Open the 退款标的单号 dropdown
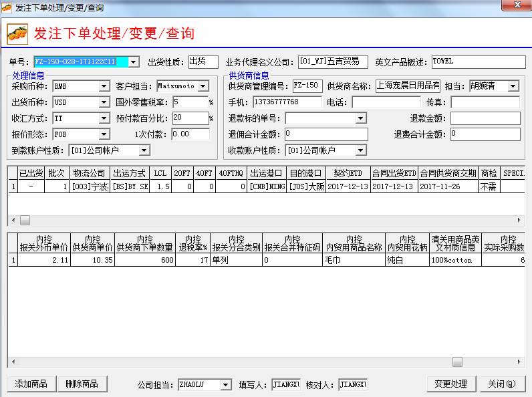This screenshot has width=532, height=397. click(361, 118)
